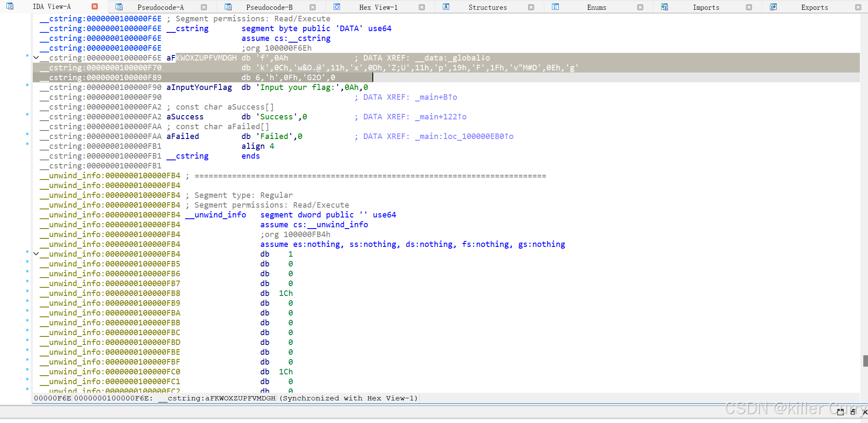Toggle the margin dot at __unwind_info:100000FB4
Viewport: 868px width, 423px height.
(28, 252)
